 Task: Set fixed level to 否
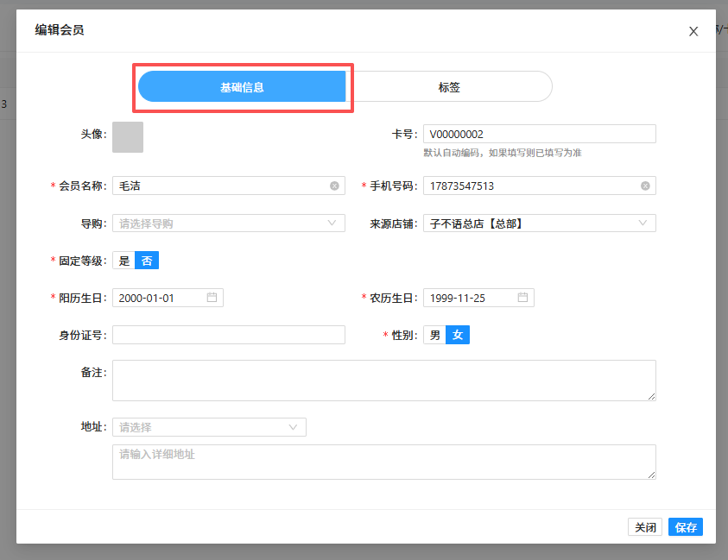(147, 261)
